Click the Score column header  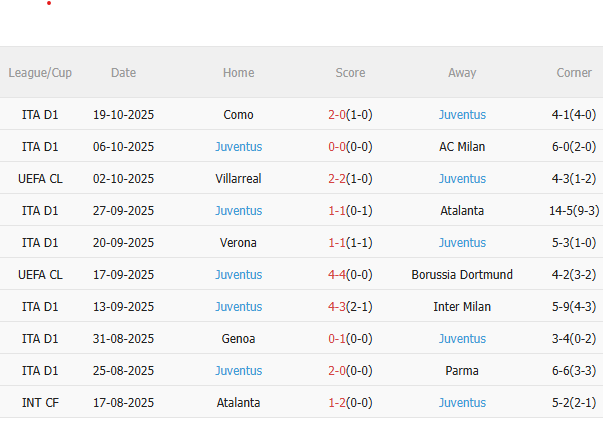click(x=350, y=73)
